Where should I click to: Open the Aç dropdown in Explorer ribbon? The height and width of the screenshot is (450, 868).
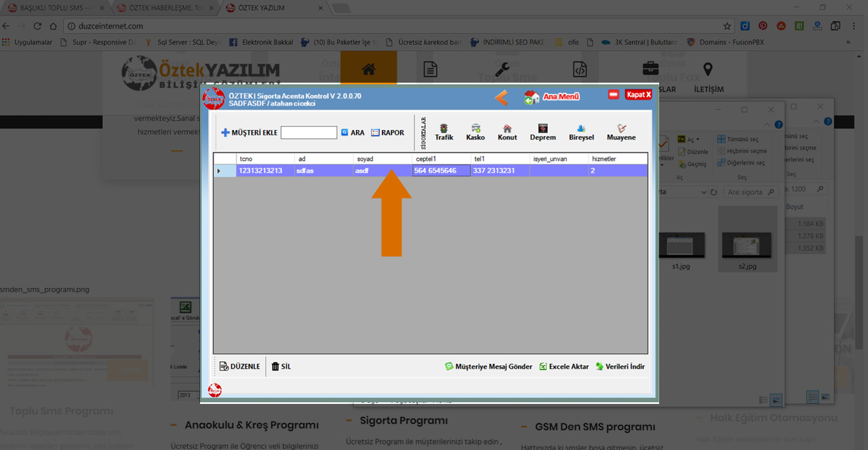(689, 139)
